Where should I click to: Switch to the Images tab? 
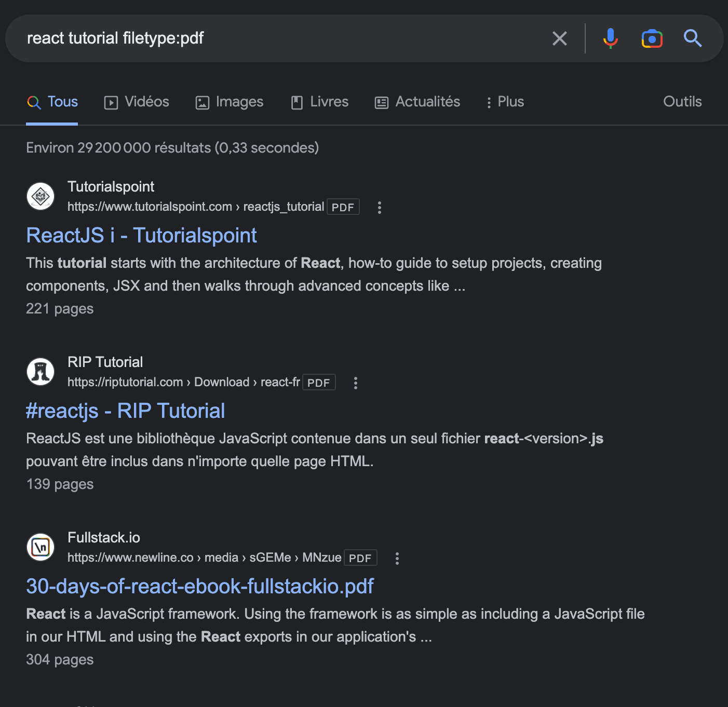[229, 102]
